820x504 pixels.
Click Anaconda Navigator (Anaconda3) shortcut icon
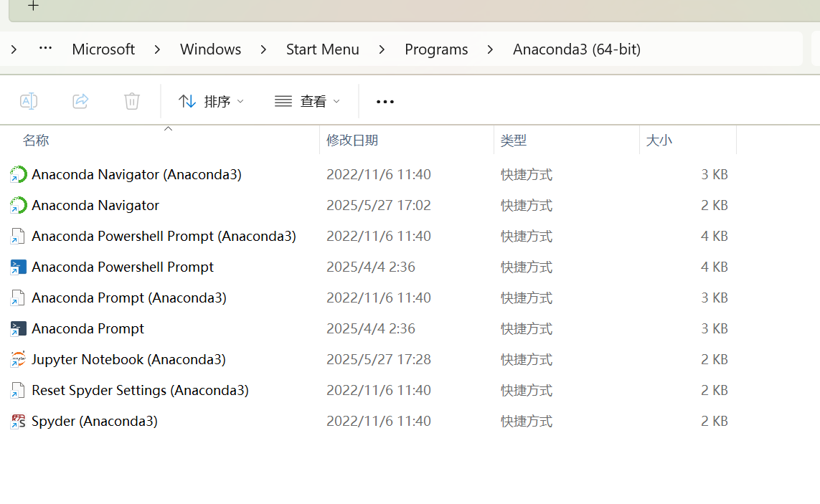pos(18,174)
